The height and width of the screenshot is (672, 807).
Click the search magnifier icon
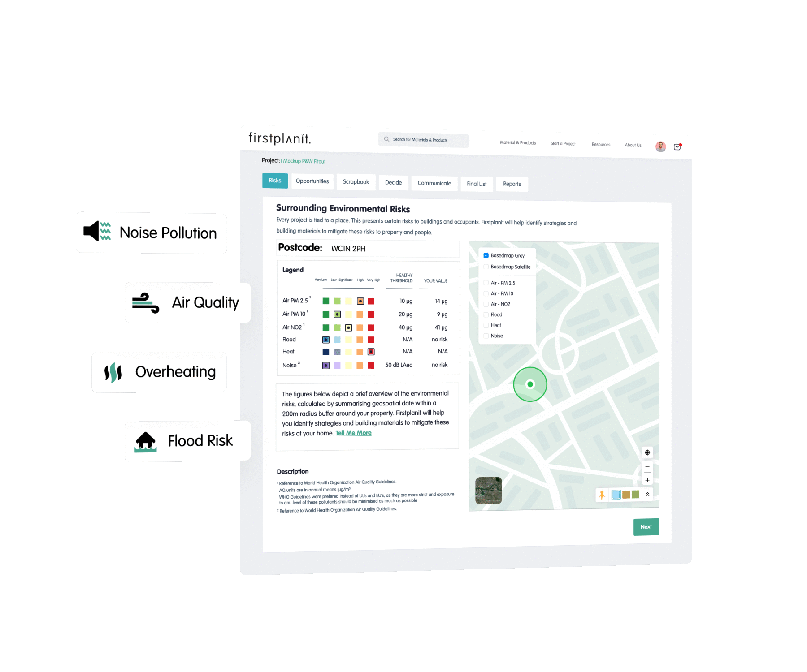pos(386,139)
